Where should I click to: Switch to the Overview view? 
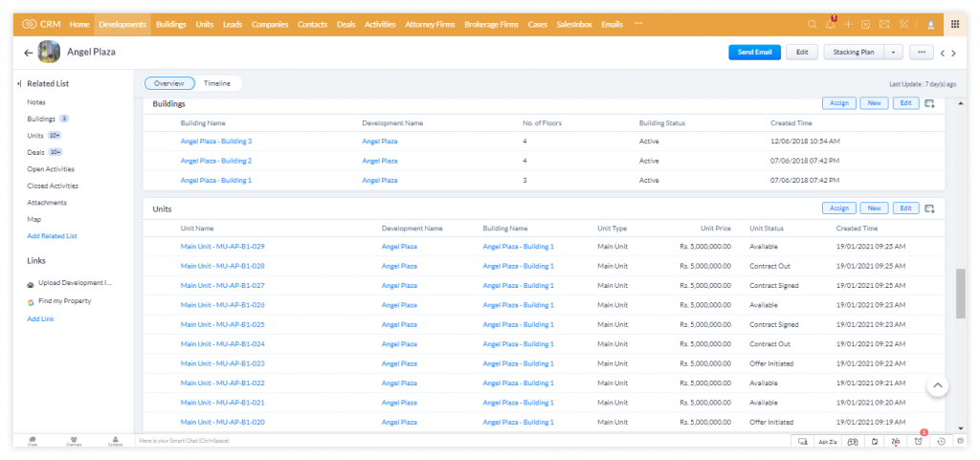[x=169, y=83]
